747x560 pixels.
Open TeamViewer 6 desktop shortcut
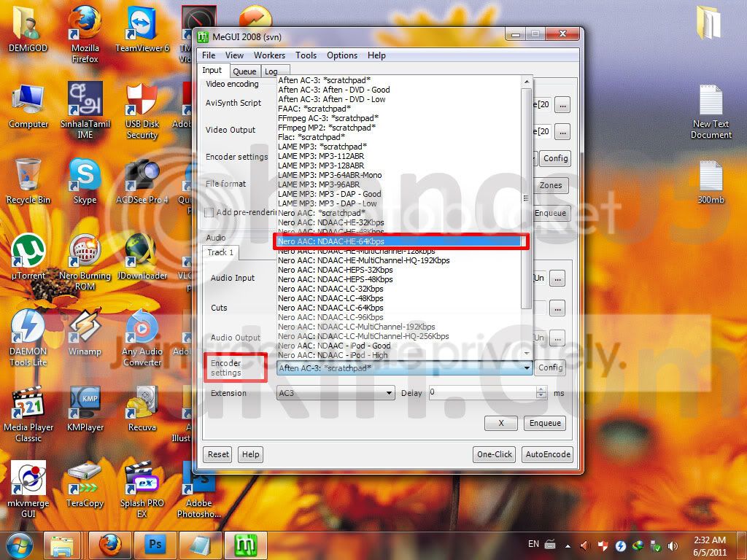142,28
